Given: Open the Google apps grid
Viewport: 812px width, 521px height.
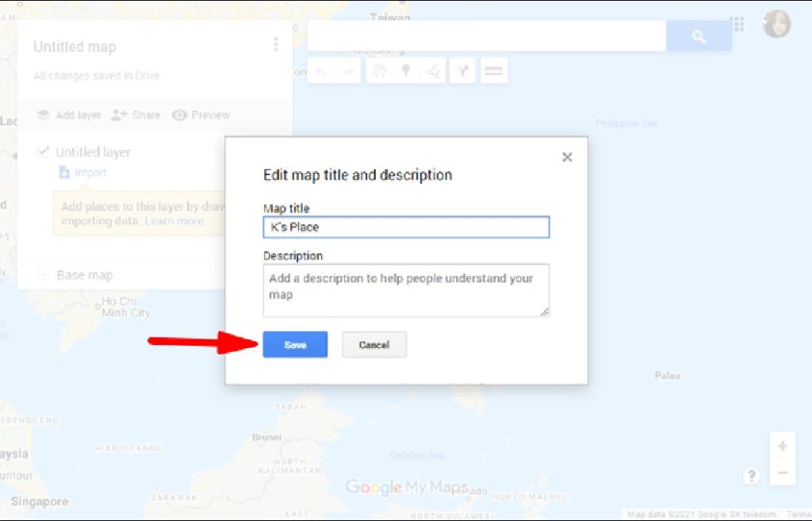Looking at the screenshot, I should coord(738,25).
